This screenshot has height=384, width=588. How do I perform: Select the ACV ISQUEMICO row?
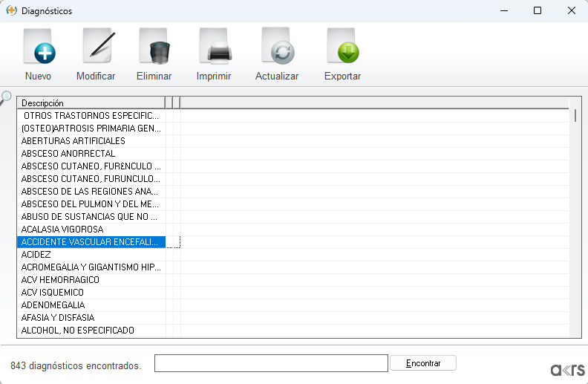tap(52, 293)
